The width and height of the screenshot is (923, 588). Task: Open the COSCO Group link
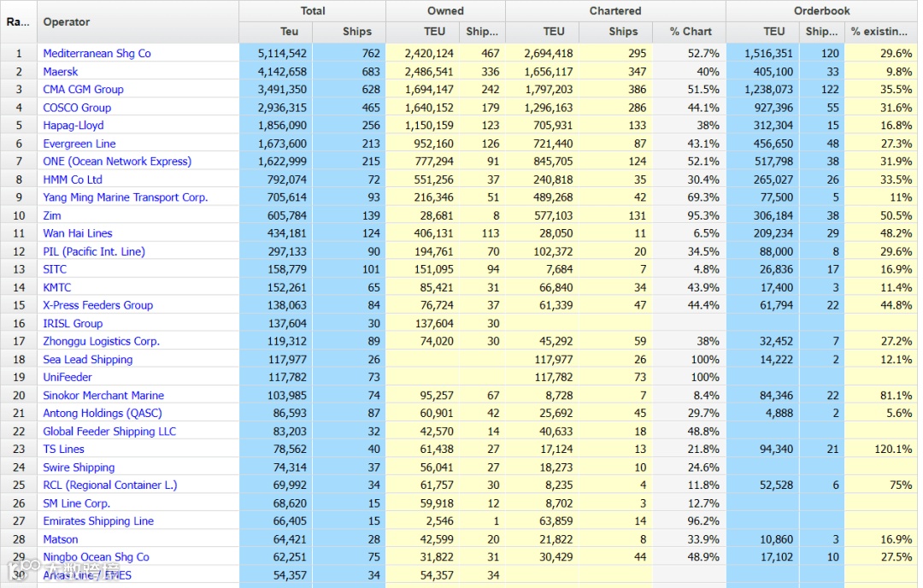[77, 108]
